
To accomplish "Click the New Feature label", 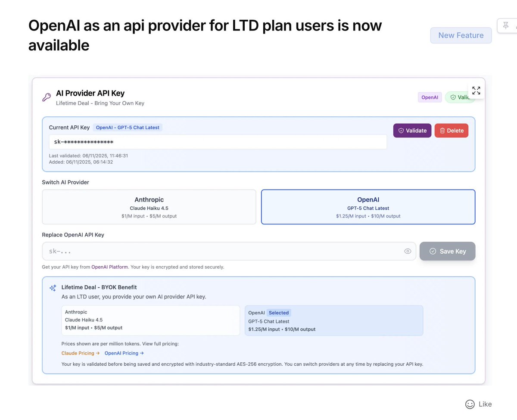I will [461, 35].
